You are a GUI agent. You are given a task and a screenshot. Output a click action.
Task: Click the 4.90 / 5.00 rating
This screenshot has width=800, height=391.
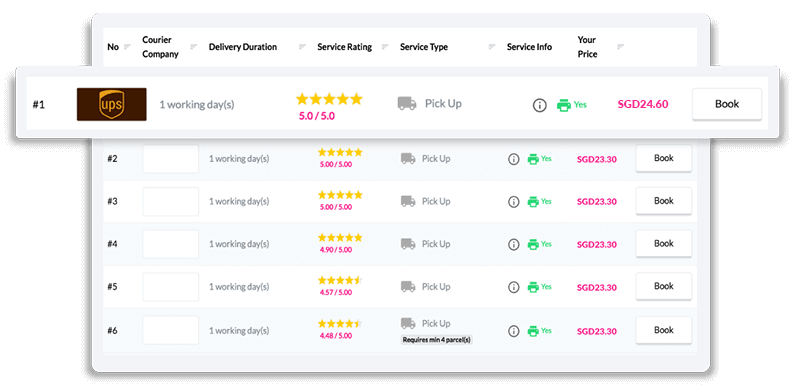click(336, 250)
